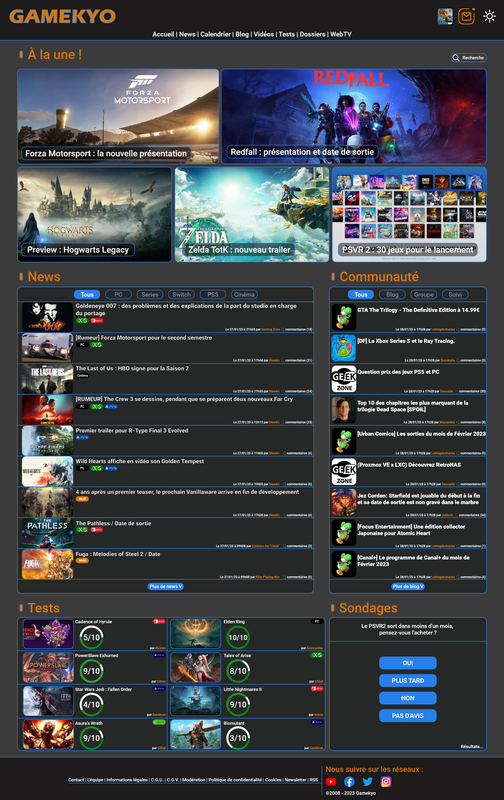Select the Cinéma news filter
Image resolution: width=504 pixels, height=800 pixels.
point(244,294)
